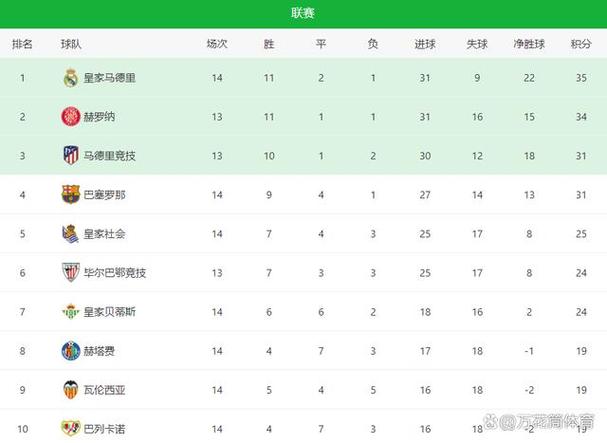Screen dimensions: 607x443
Task: Click the 瓦伦西亚 team name
Action: click(105, 390)
